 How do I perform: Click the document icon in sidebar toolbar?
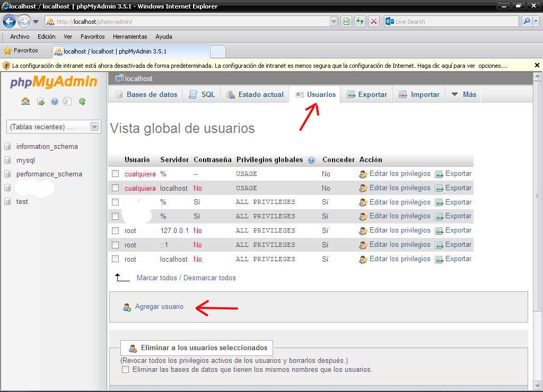click(67, 101)
